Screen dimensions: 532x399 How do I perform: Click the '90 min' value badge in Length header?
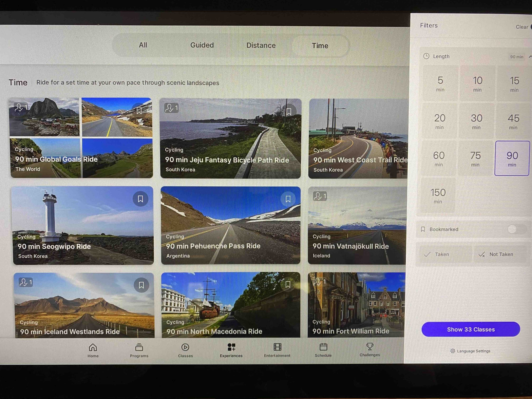[517, 57]
